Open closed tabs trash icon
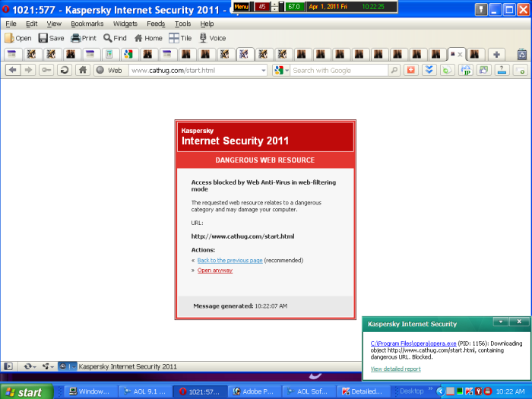Screen dimensions: 532x399 (x=522, y=54)
